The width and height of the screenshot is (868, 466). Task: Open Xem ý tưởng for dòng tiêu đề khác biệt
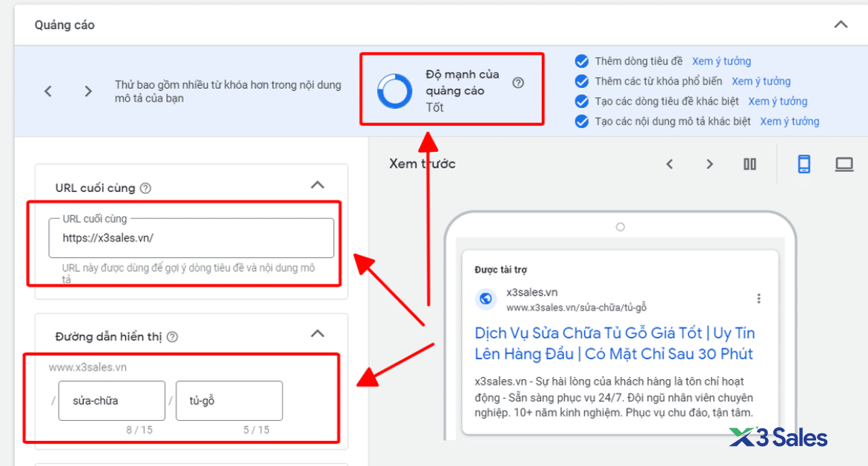click(x=778, y=101)
